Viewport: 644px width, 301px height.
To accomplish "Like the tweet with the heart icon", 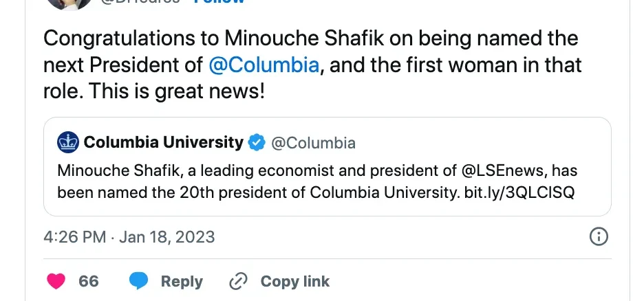I will [56, 281].
